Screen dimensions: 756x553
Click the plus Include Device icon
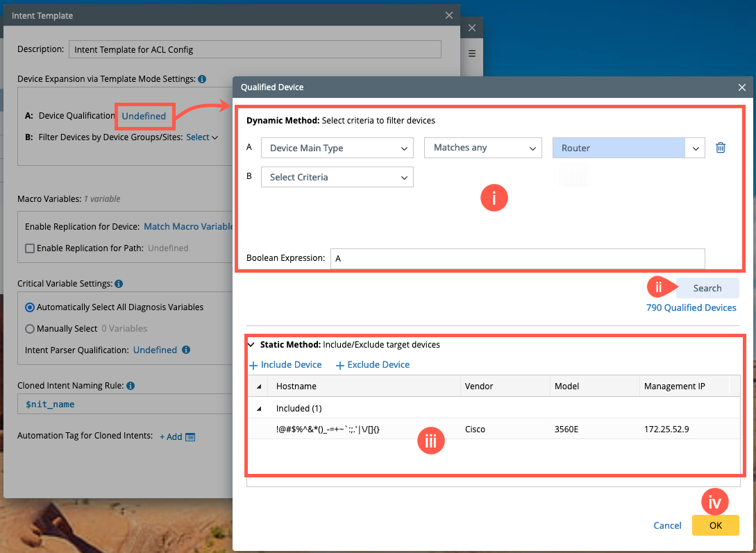tap(253, 365)
